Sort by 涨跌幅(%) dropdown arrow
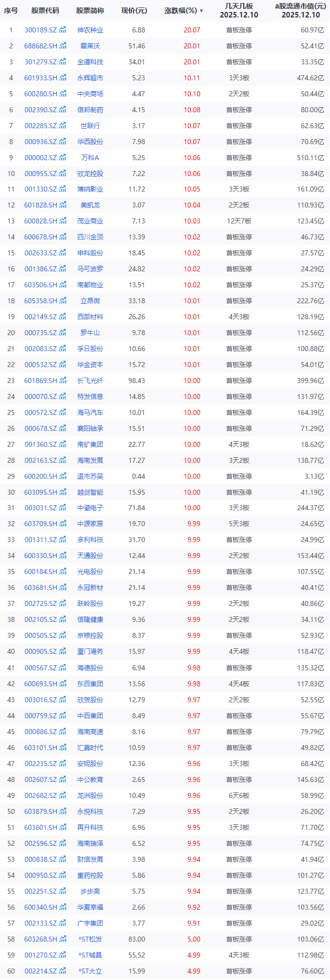Screen dimensions: 330x980 pyautogui.click(x=201, y=11)
